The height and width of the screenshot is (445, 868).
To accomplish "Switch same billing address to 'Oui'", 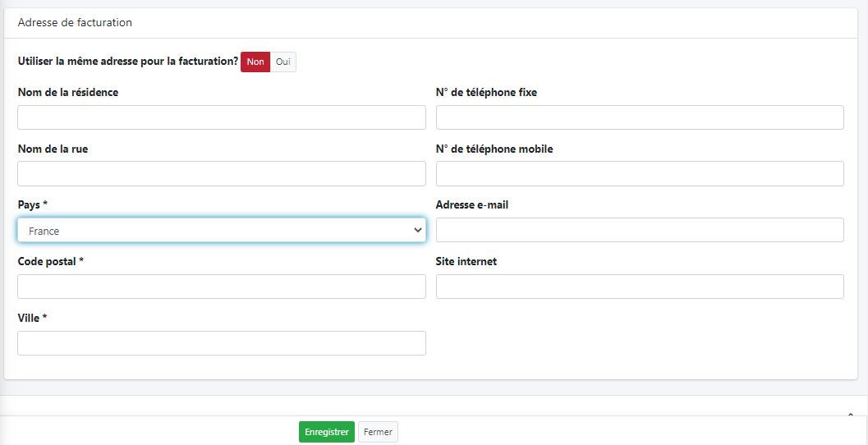I will (x=283, y=62).
